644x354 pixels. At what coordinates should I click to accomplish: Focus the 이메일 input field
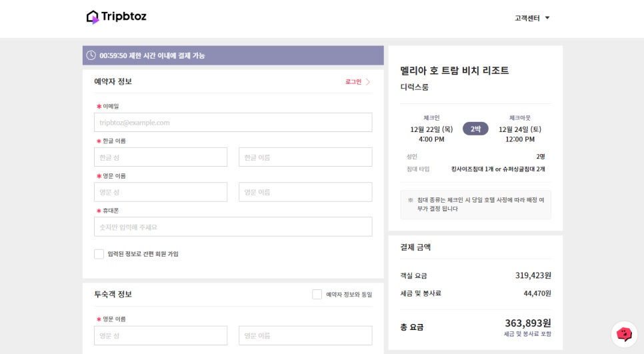tap(233, 123)
